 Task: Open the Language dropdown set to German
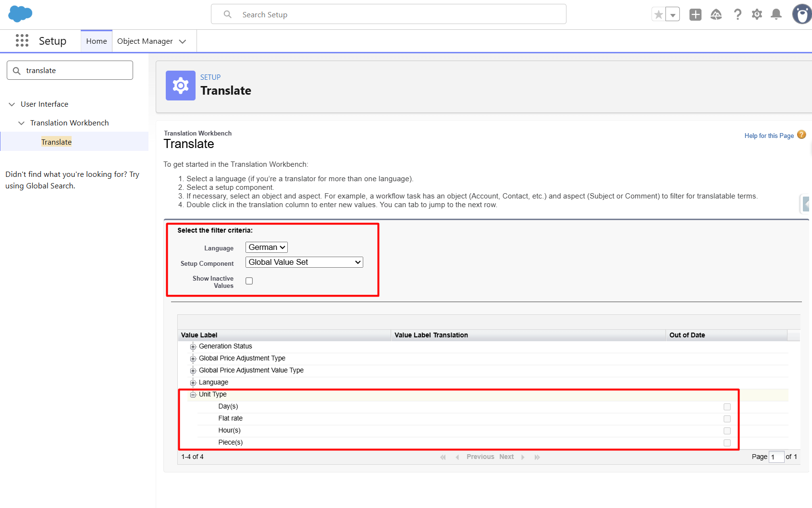pyautogui.click(x=267, y=247)
